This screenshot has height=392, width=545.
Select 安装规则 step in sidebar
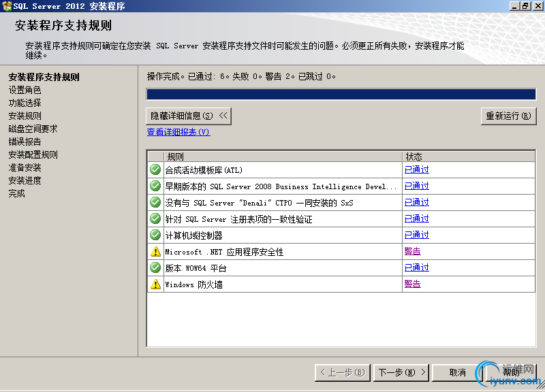[x=25, y=116]
